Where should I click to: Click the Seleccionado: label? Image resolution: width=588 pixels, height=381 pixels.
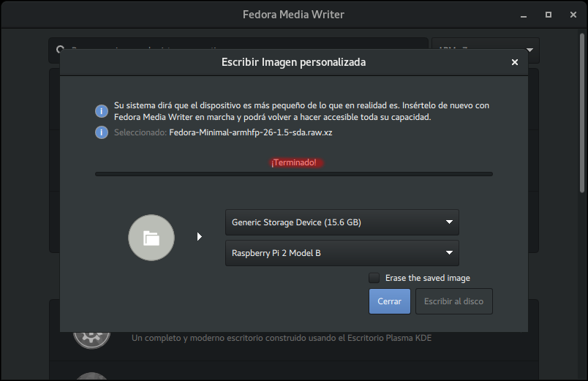point(140,132)
